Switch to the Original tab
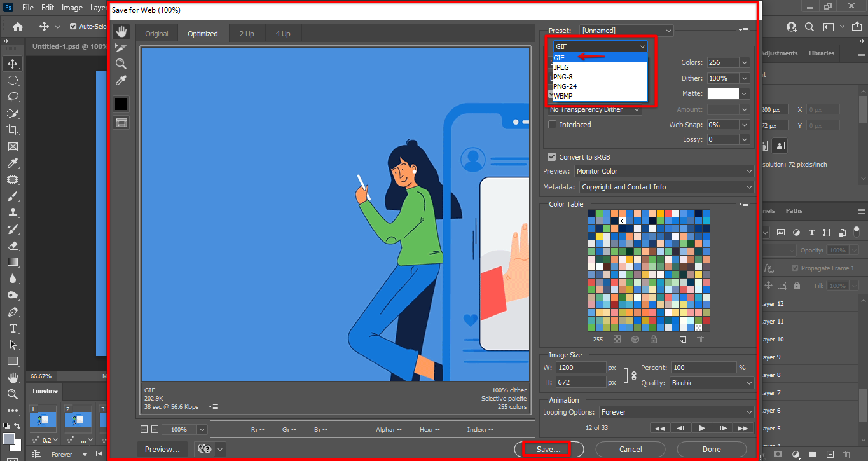Image resolution: width=868 pixels, height=461 pixels. (156, 34)
